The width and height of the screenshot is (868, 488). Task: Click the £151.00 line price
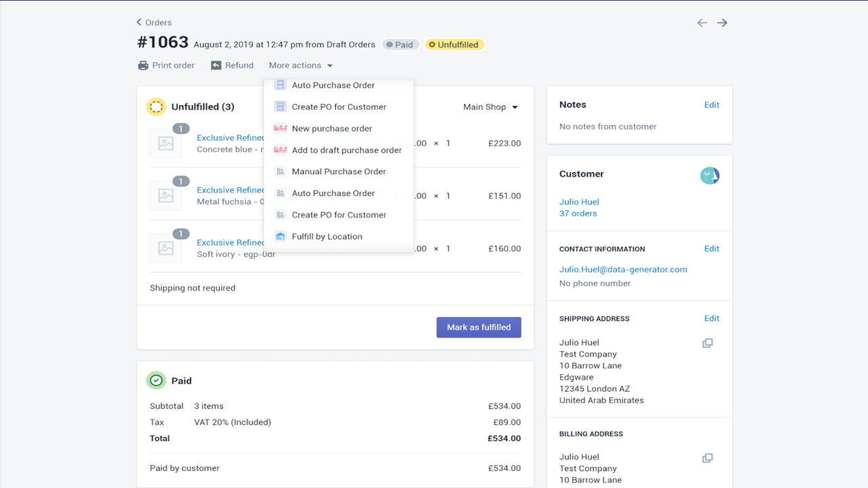coord(505,196)
